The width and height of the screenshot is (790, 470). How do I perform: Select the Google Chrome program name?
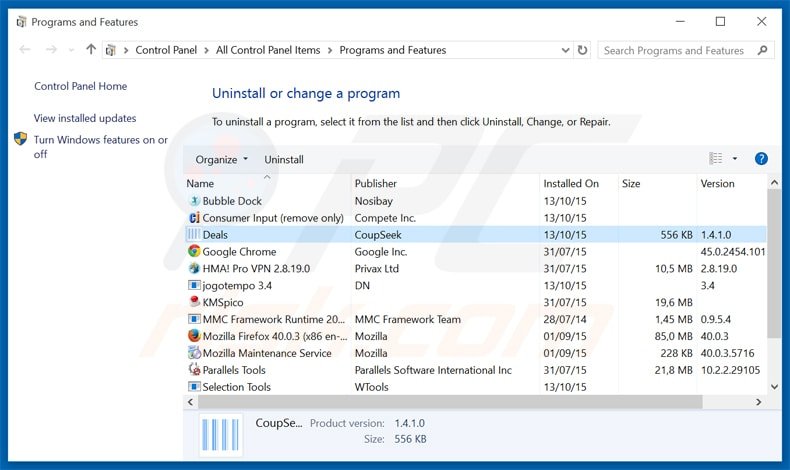point(239,251)
